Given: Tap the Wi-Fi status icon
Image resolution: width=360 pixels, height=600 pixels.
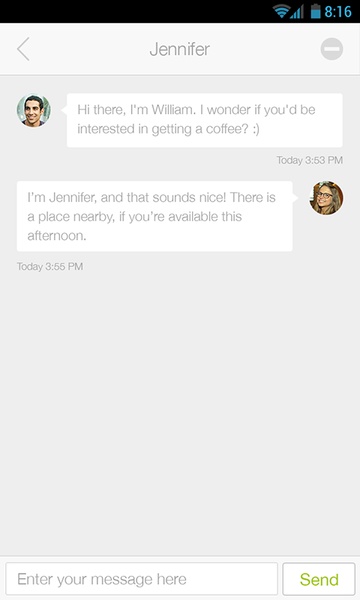Looking at the screenshot, I should point(281,11).
